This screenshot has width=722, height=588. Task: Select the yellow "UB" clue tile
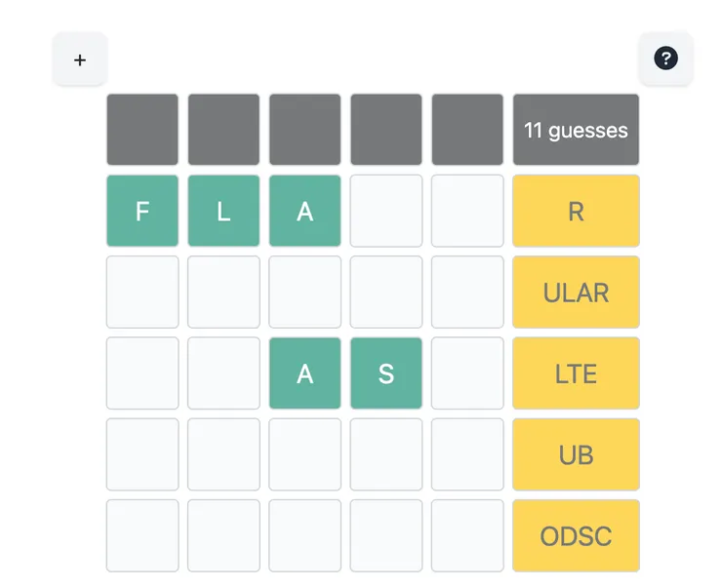coord(576,454)
